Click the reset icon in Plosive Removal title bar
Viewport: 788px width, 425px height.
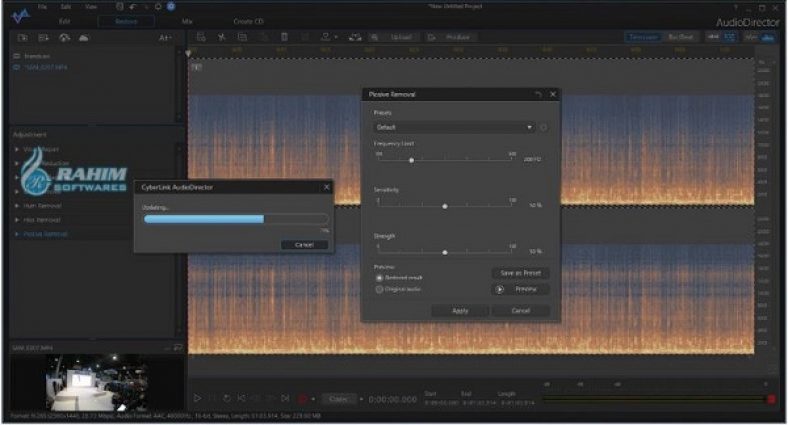pyautogui.click(x=538, y=94)
